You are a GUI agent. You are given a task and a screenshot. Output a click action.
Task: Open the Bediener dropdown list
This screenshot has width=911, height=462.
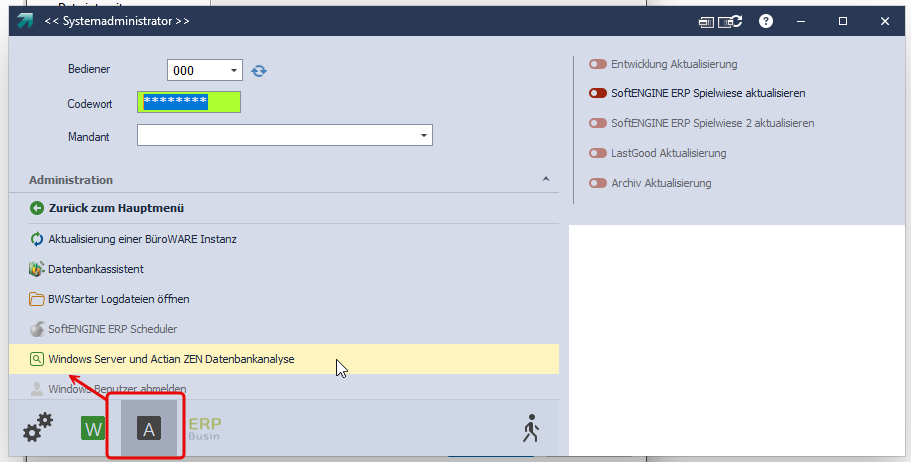tap(234, 71)
